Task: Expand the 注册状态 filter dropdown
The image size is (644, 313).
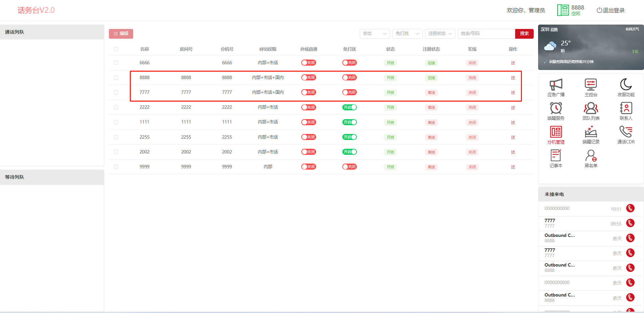Action: click(440, 34)
